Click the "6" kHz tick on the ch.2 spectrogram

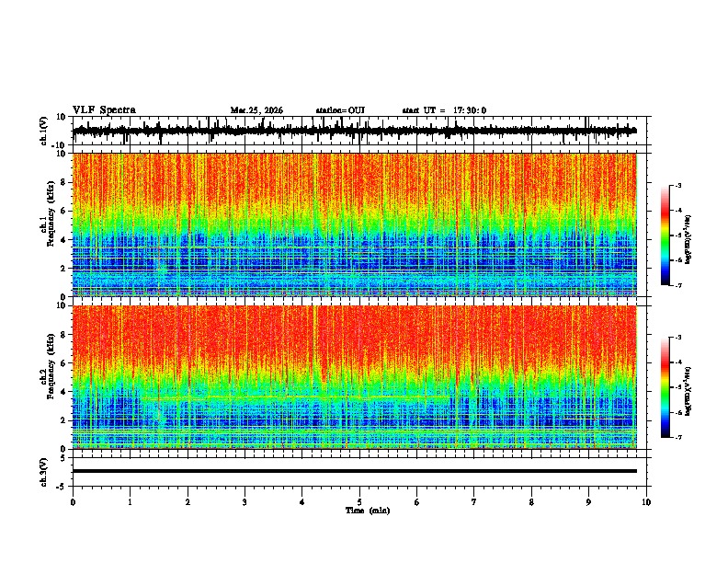(x=64, y=363)
